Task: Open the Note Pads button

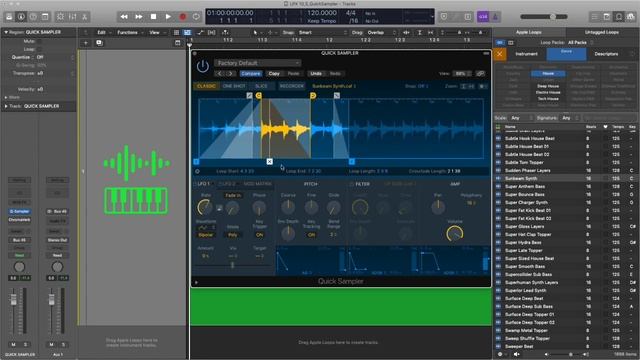Action: point(607,17)
